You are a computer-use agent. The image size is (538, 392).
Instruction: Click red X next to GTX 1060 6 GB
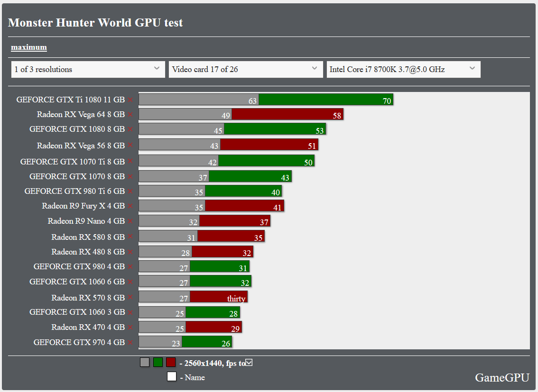[130, 282]
